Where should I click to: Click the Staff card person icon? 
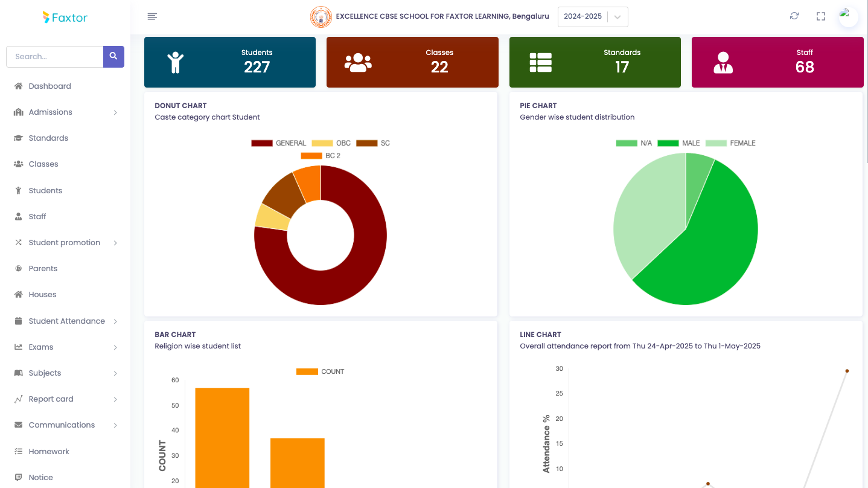point(723,62)
